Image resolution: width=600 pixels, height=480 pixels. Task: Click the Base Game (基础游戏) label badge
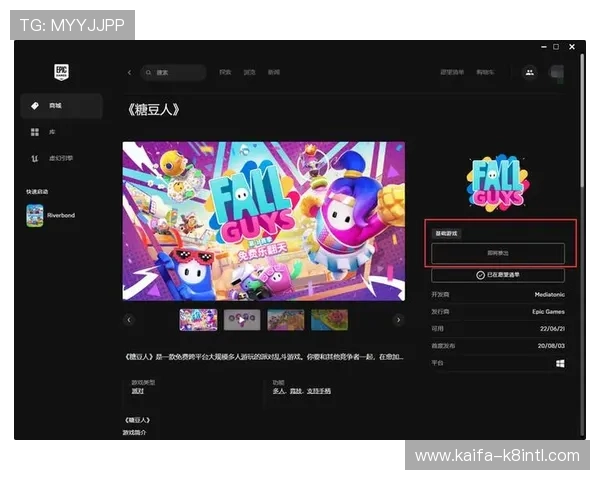(x=447, y=233)
